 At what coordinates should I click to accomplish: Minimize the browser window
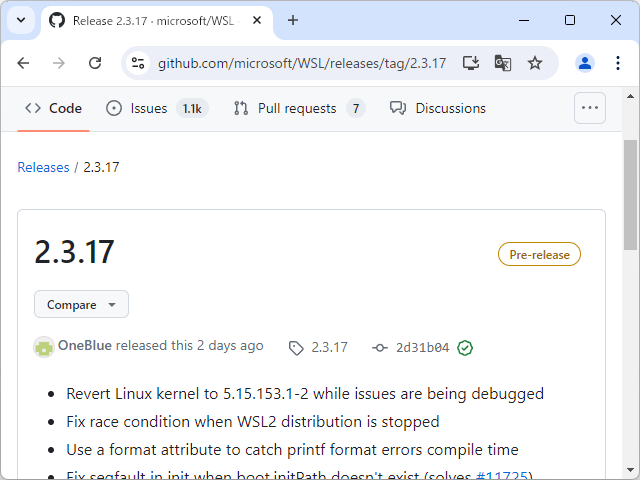click(524, 20)
